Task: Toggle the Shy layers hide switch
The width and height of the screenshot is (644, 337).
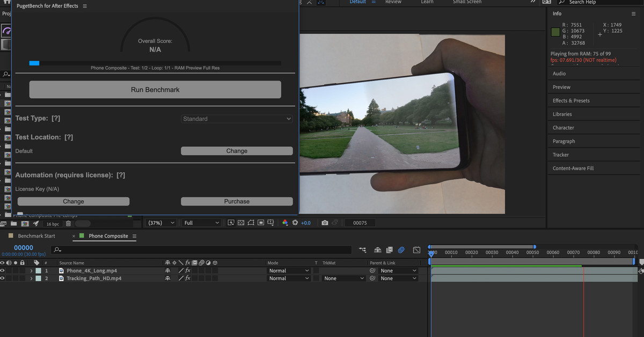Action: pos(378,250)
